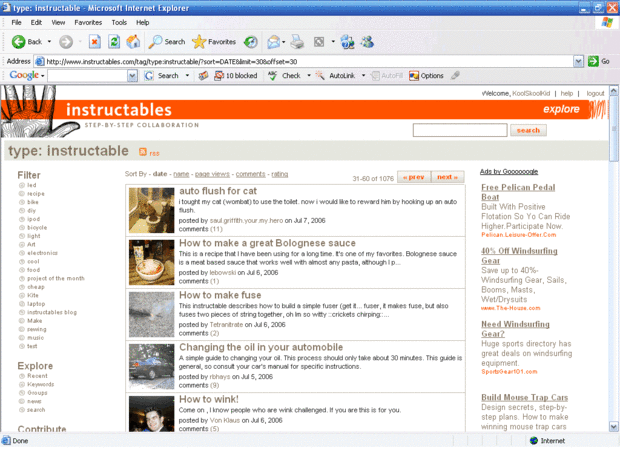Viewport: 620px width, 465px height.
Task: Open the Mail options dropdown arrow
Action: [284, 42]
